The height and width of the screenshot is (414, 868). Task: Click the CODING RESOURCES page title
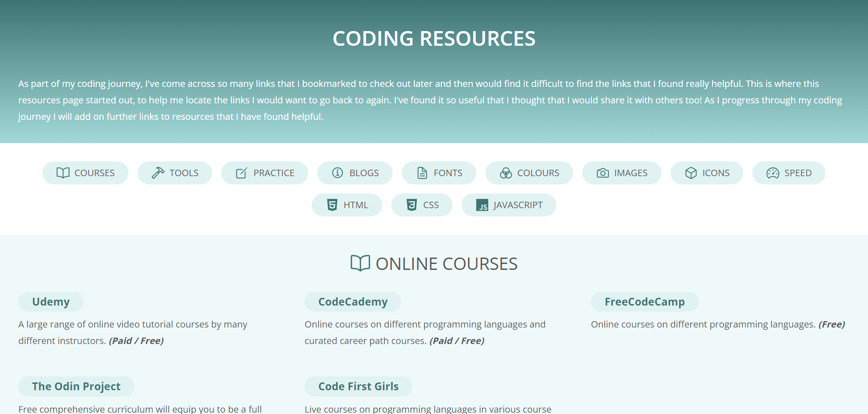(434, 38)
